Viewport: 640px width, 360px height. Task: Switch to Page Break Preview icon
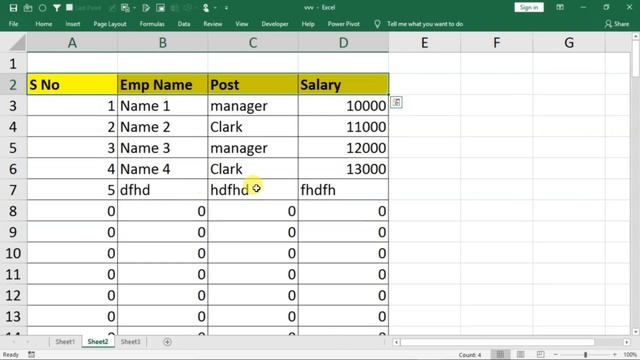(540, 354)
